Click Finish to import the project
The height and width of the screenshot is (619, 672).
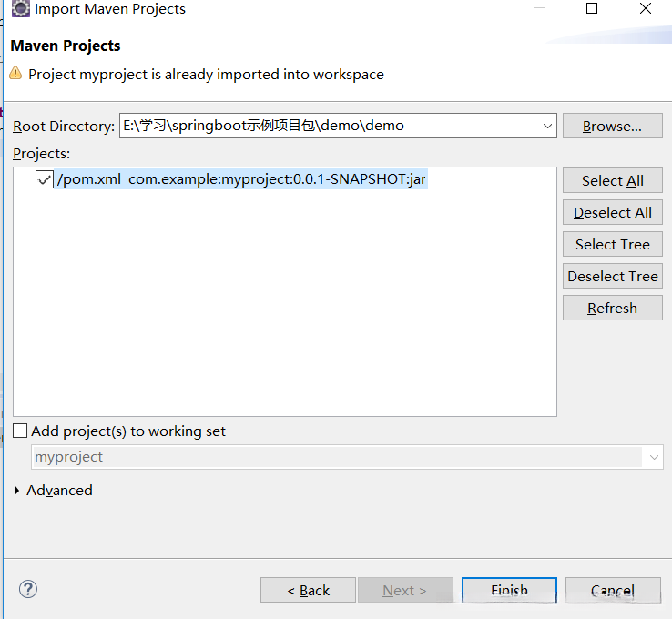(509, 590)
